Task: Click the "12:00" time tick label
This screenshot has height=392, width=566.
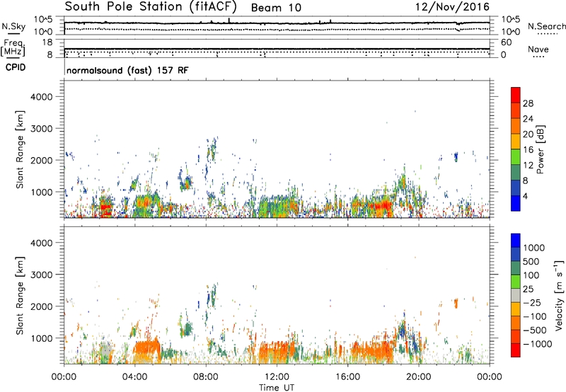Action: tap(277, 377)
